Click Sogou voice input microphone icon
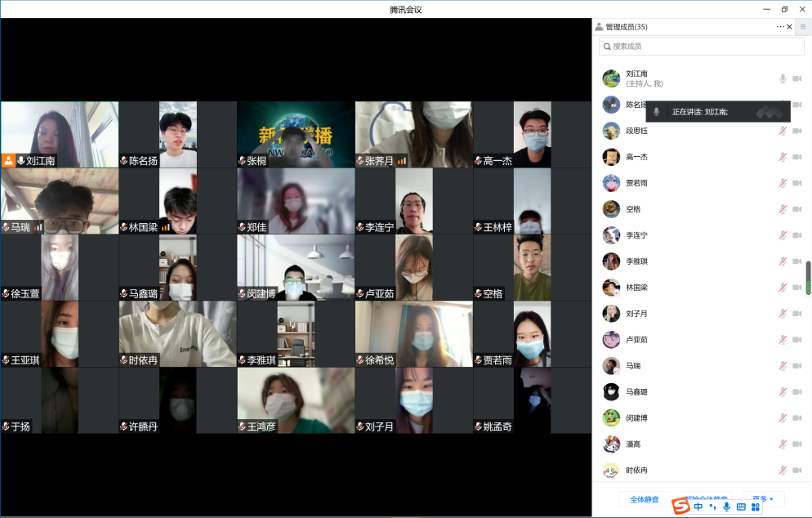The width and height of the screenshot is (812, 518). point(726,507)
